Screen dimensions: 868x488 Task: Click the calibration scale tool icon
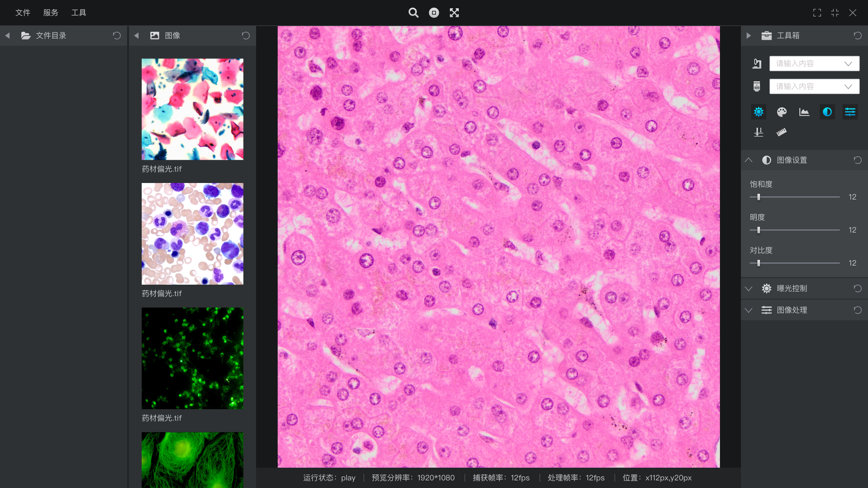[758, 132]
